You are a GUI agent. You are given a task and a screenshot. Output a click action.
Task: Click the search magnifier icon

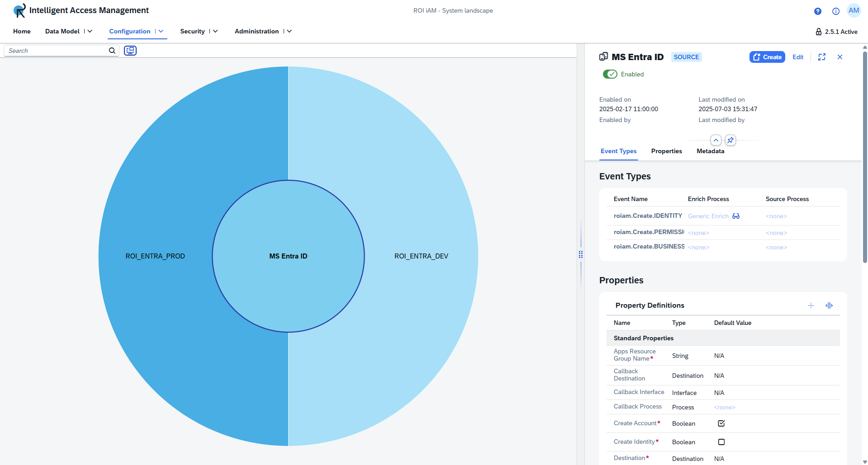[x=112, y=51]
